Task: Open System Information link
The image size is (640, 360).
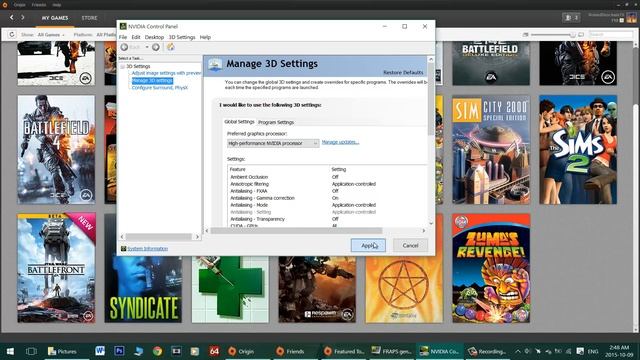Action: pos(147,249)
